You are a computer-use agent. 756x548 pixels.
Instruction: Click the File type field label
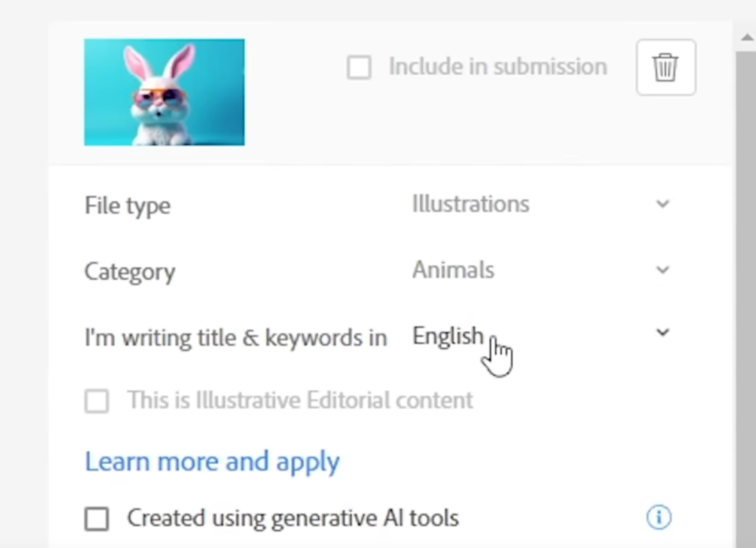[127, 205]
